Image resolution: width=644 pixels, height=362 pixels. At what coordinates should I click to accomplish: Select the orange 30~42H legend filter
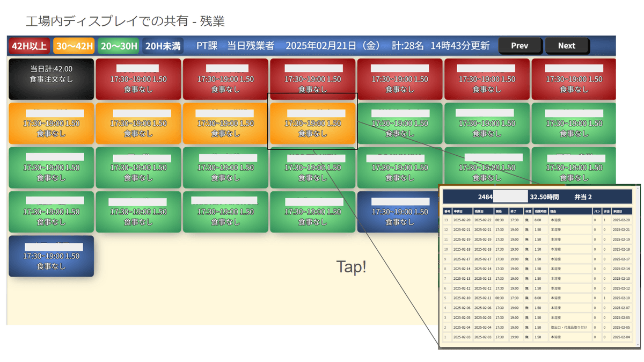[74, 46]
